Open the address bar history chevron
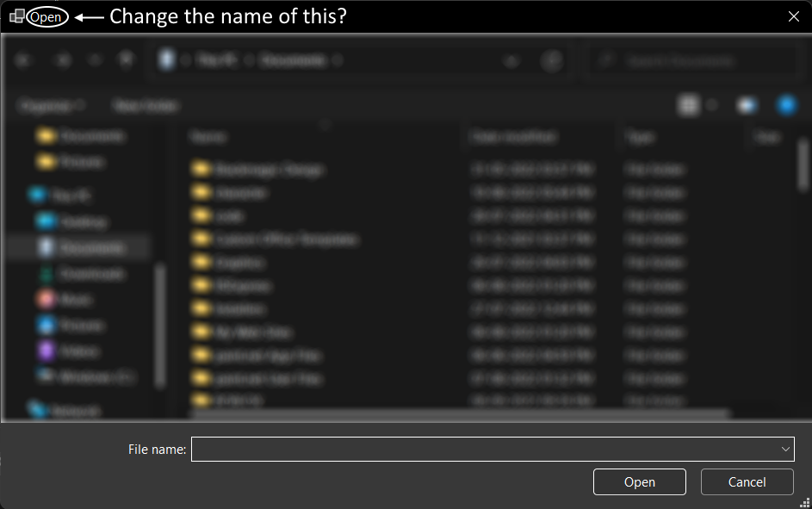Viewport: 812px width, 509px height. 511,60
